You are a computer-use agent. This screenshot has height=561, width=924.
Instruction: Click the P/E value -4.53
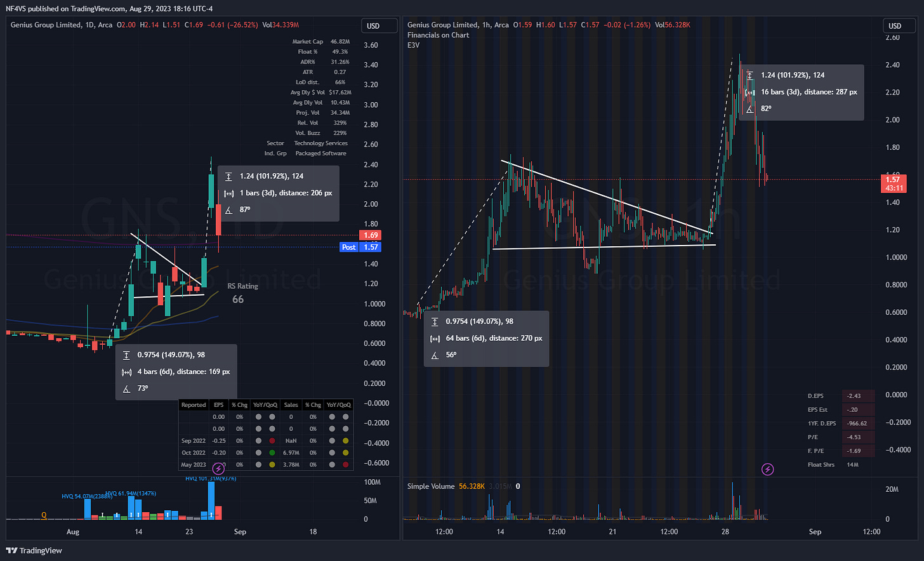(x=854, y=437)
